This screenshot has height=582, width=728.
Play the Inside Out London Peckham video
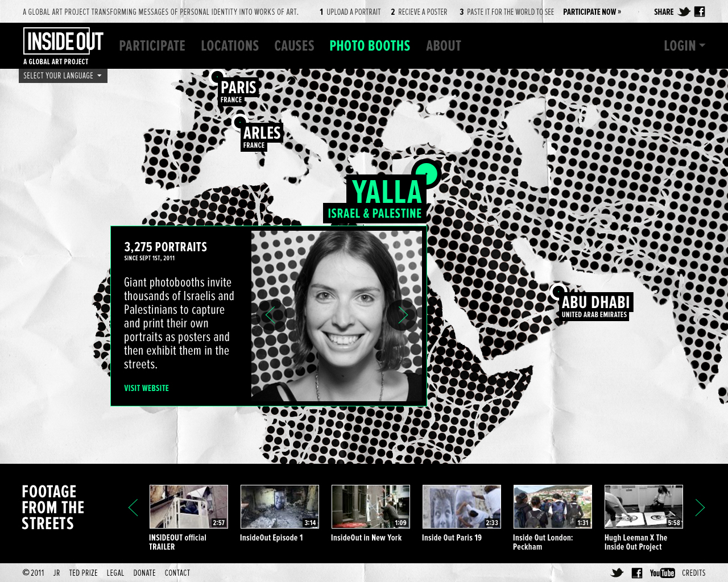point(552,506)
